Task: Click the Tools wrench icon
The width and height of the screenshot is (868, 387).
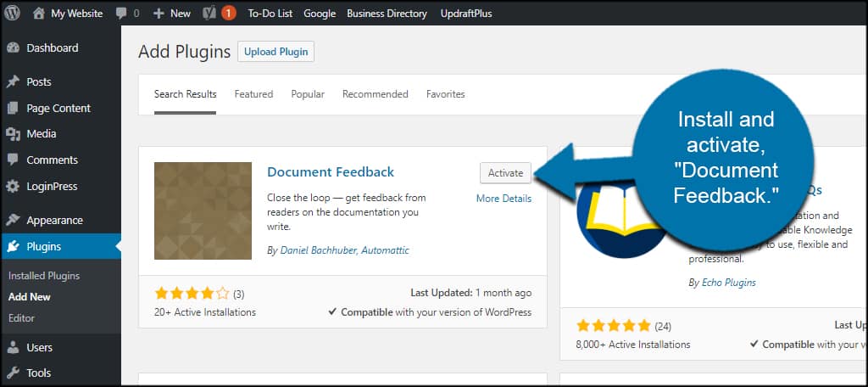Action: (x=14, y=373)
